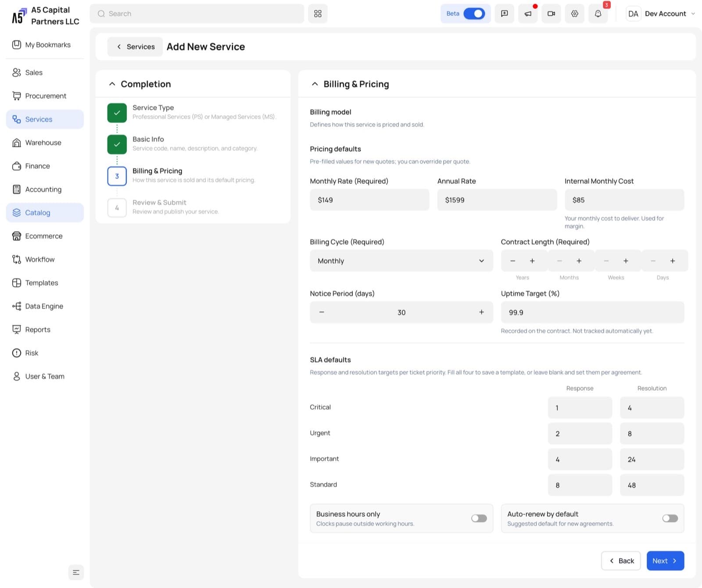Enable Business hours only switch
The height and width of the screenshot is (588, 702).
point(479,518)
